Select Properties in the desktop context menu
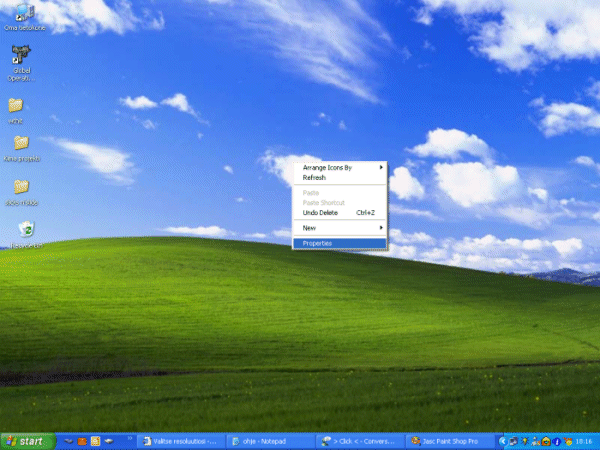Viewport: 600px width, 450px height. 340,243
